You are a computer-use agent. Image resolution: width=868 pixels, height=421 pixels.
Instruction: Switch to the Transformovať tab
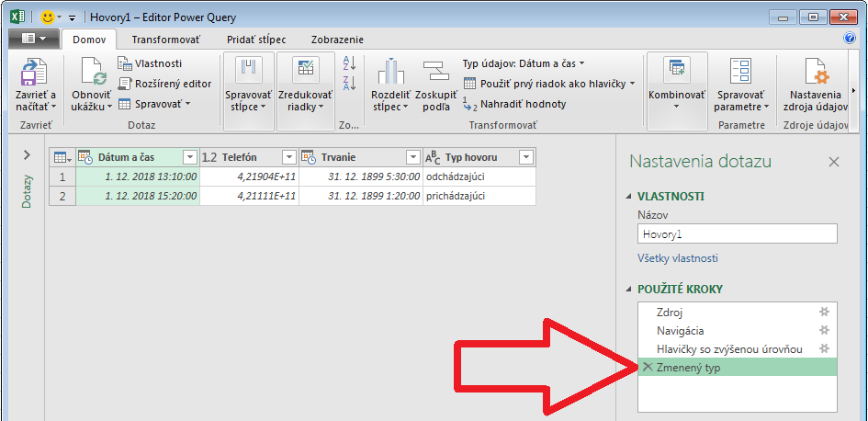click(x=166, y=40)
